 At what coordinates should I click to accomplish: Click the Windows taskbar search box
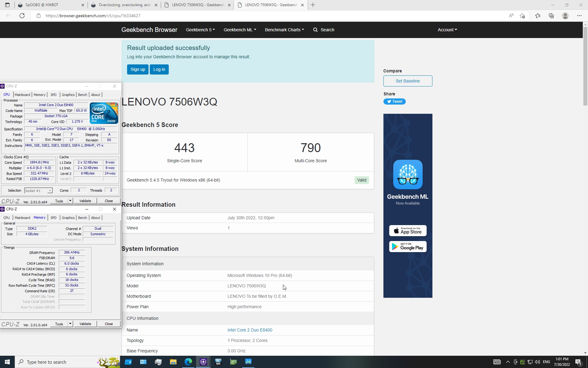(67, 362)
